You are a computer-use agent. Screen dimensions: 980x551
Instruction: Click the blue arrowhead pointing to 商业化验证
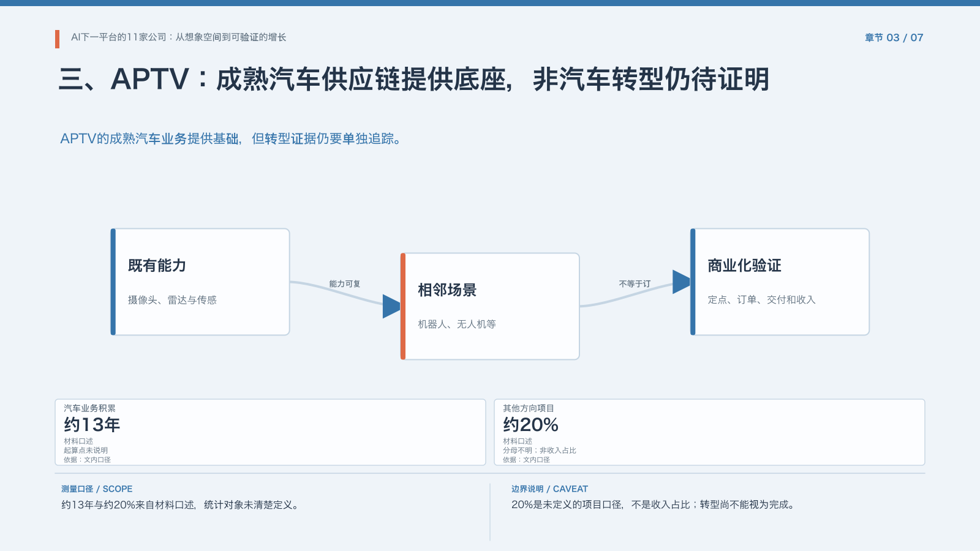pyautogui.click(x=681, y=282)
